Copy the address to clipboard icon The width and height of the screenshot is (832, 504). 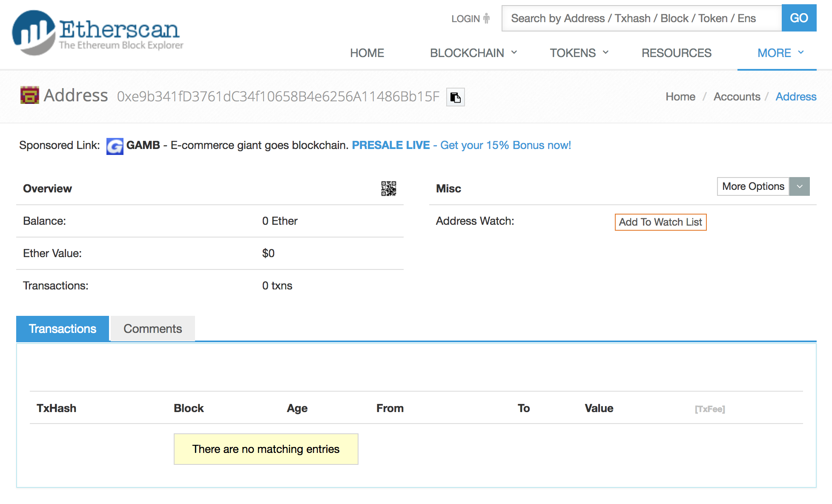tap(455, 97)
